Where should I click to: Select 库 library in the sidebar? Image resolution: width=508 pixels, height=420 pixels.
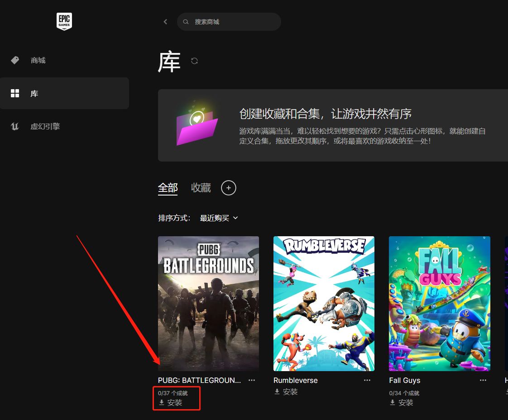64,93
